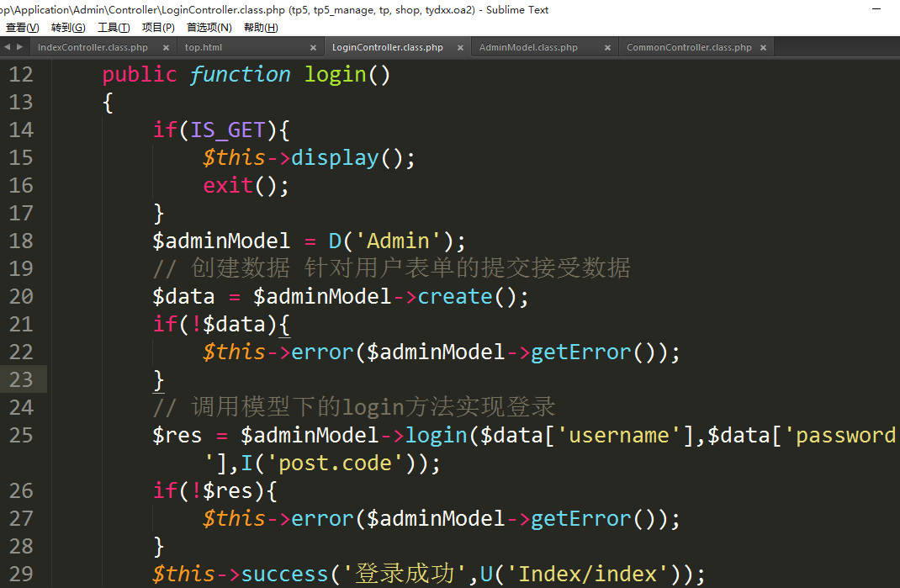The image size is (900, 588).
Task: Switch to the CommonController.class.php tab
Action: click(x=689, y=48)
